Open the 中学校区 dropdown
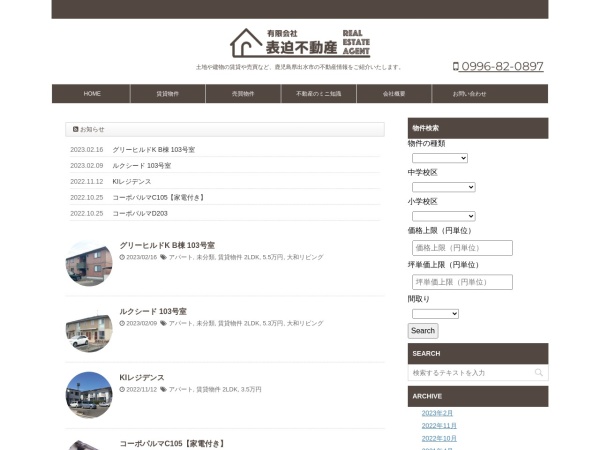The height and width of the screenshot is (450, 600). [443, 187]
